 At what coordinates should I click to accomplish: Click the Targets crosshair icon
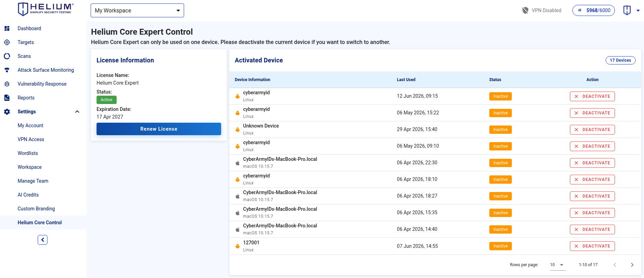(x=7, y=42)
